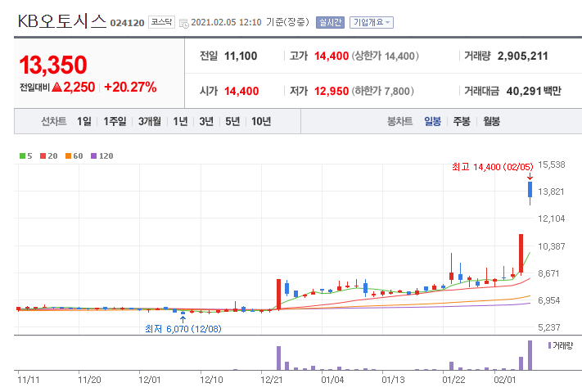Click the red up triangle next to 2,250
The image size is (582, 392).
click(56, 88)
